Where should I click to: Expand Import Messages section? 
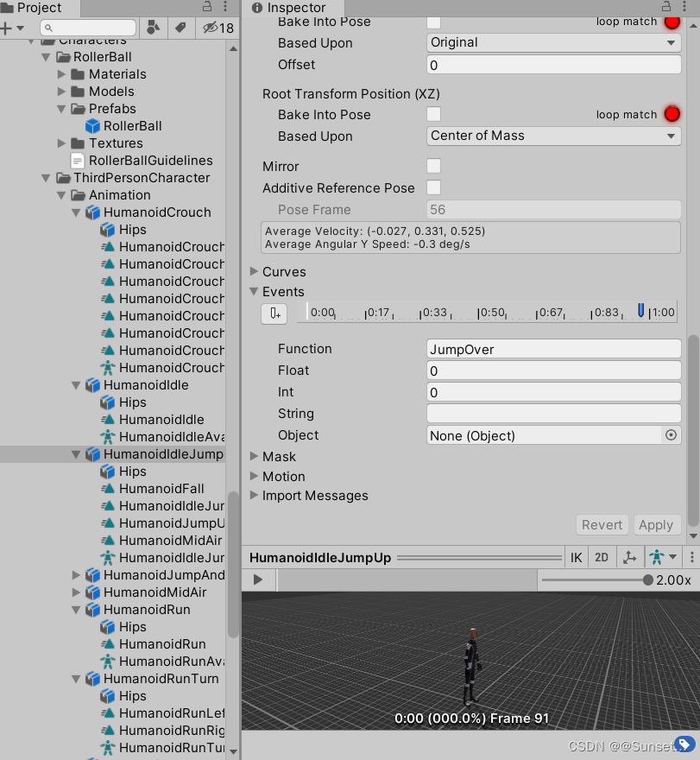[254, 496]
